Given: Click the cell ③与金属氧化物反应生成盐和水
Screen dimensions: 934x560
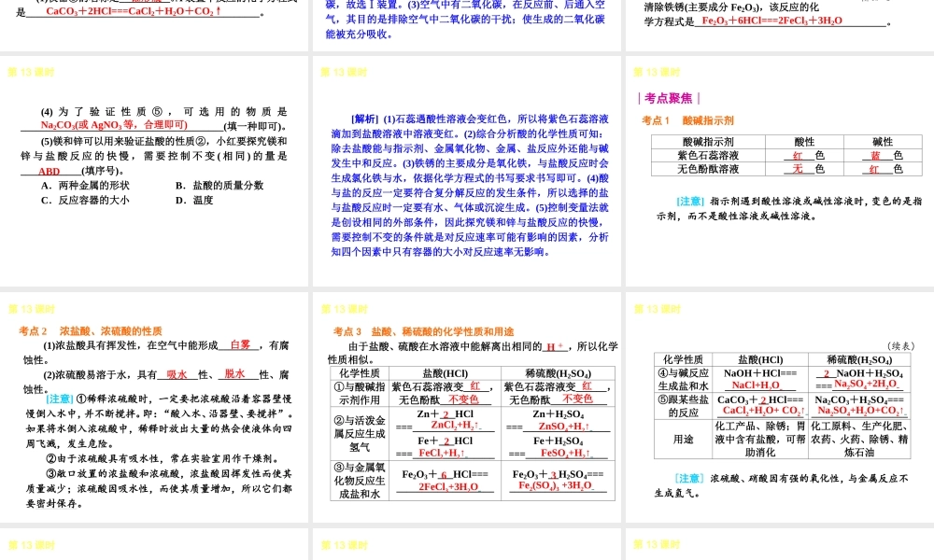Looking at the screenshot, I should point(360,481).
